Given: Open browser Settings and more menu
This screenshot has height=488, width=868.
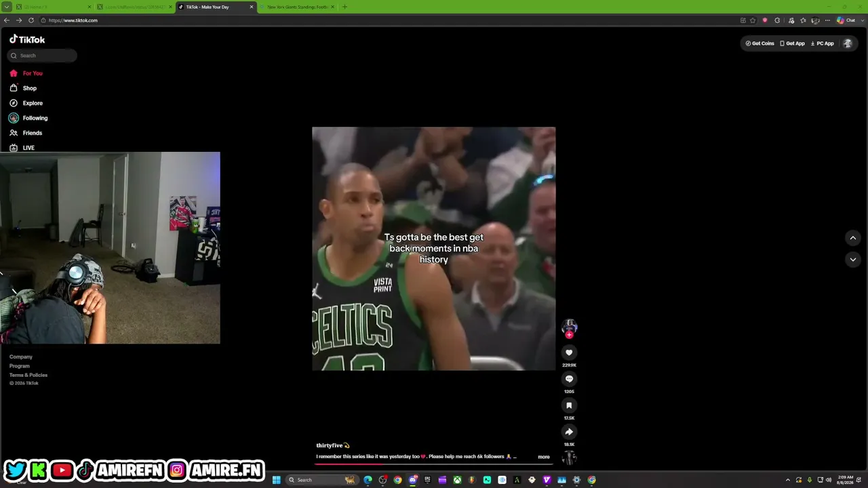Looking at the screenshot, I should pyautogui.click(x=827, y=20).
